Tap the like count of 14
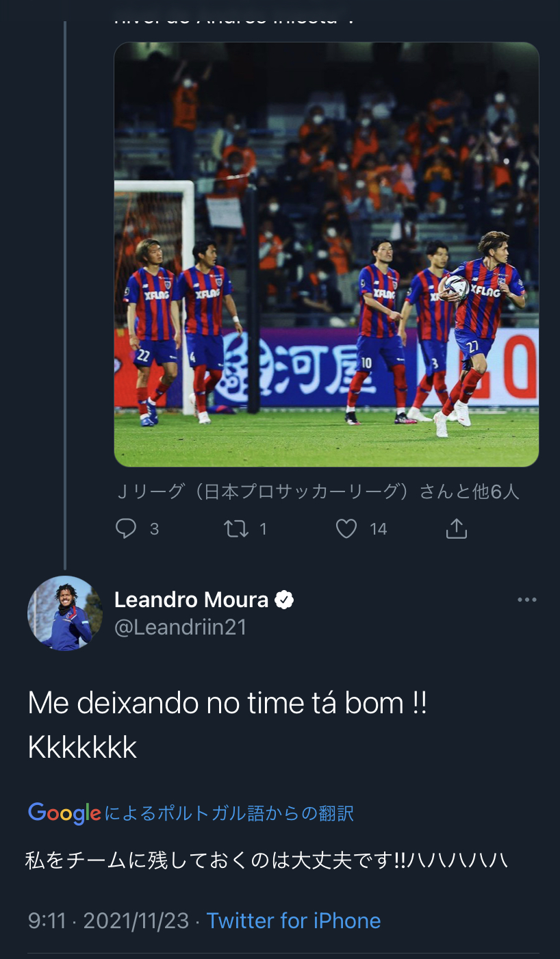The image size is (560, 959). pyautogui.click(x=378, y=529)
